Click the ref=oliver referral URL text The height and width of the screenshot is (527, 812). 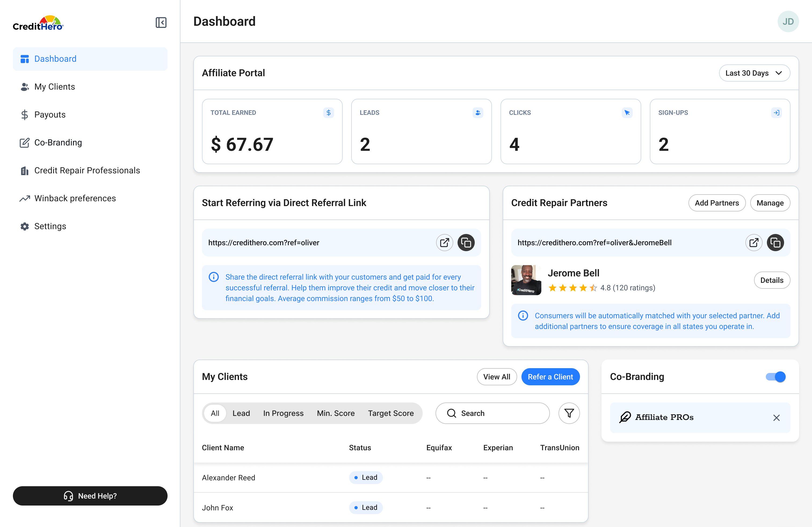[264, 243]
